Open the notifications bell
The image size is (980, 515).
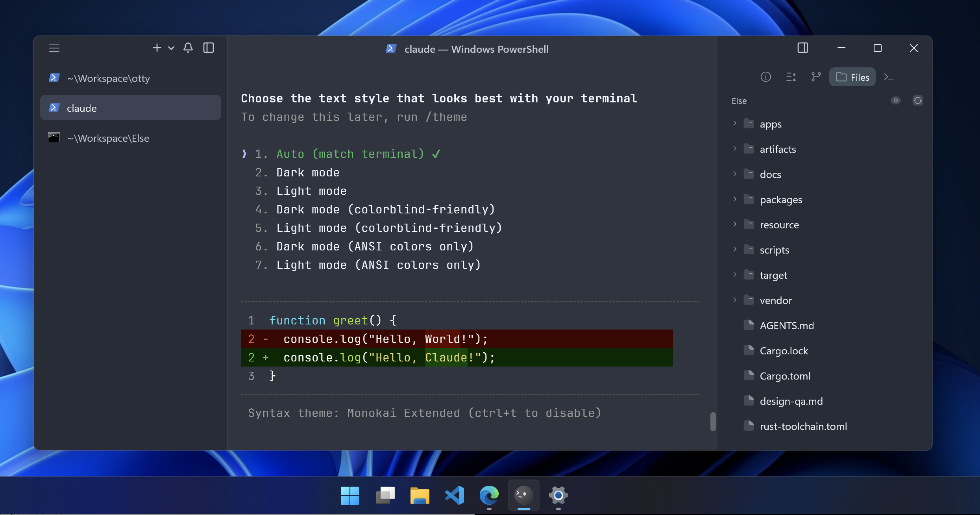coord(188,48)
